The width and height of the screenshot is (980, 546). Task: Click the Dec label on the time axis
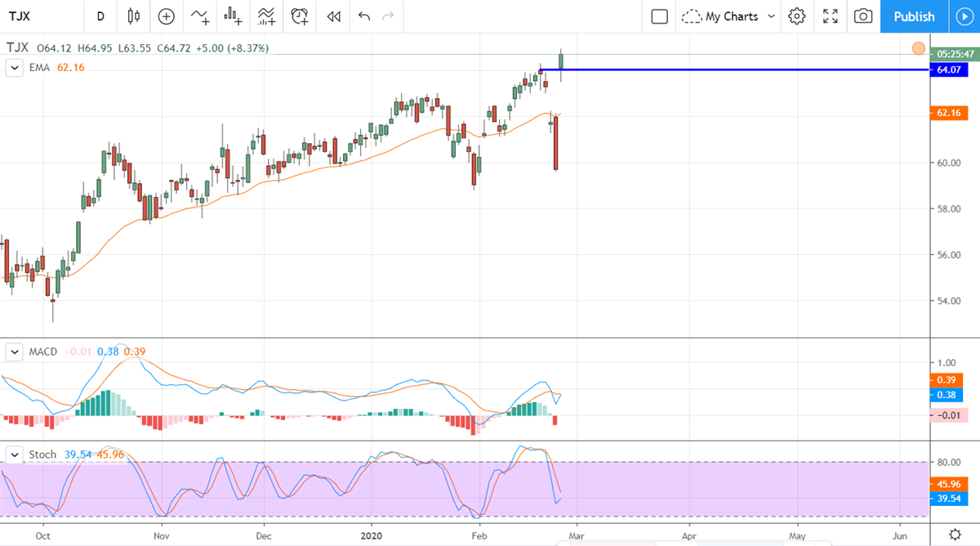[265, 536]
